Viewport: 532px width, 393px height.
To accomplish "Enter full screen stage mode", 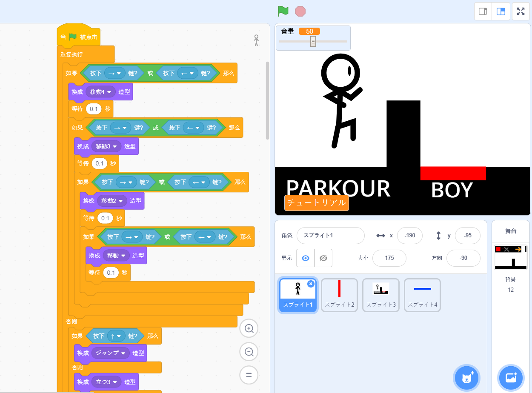I will [x=521, y=11].
